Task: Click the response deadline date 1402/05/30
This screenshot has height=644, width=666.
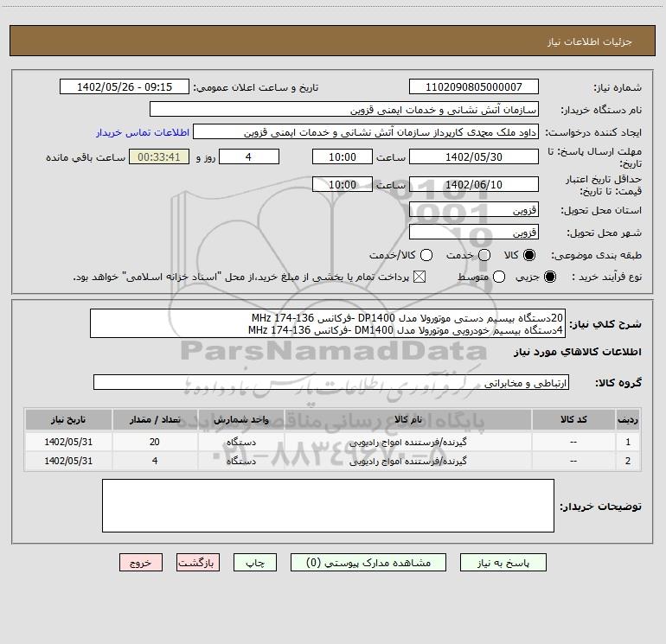Action: [x=474, y=156]
